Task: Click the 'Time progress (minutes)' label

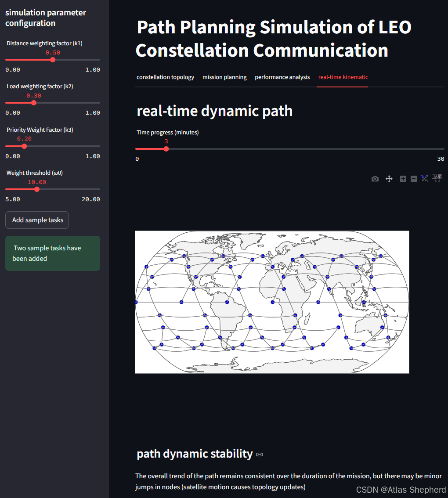Action: 167,133
